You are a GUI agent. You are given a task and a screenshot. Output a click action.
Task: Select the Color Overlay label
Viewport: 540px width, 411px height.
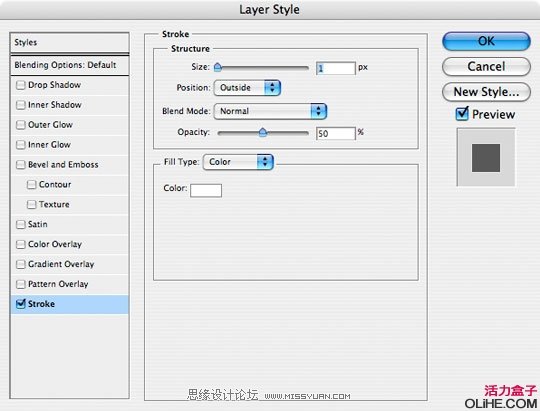(x=55, y=244)
